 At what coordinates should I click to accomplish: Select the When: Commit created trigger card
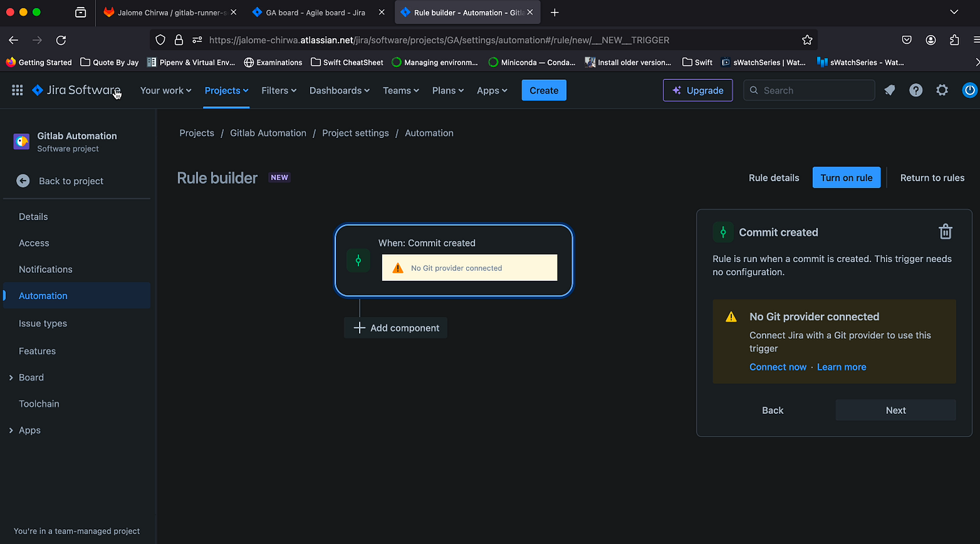[454, 260]
